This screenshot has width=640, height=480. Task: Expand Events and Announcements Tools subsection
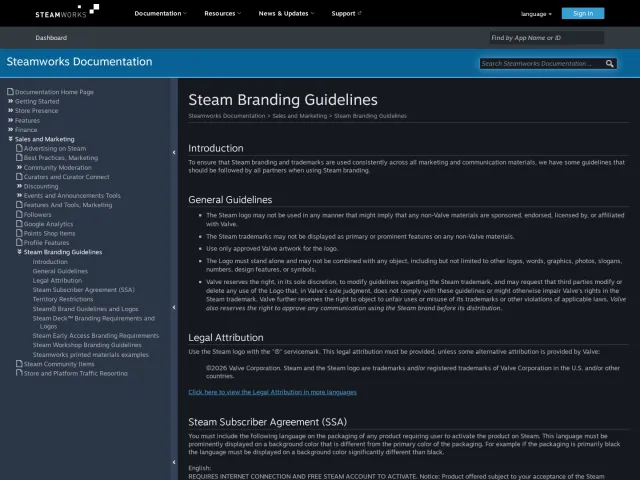[x=19, y=196]
